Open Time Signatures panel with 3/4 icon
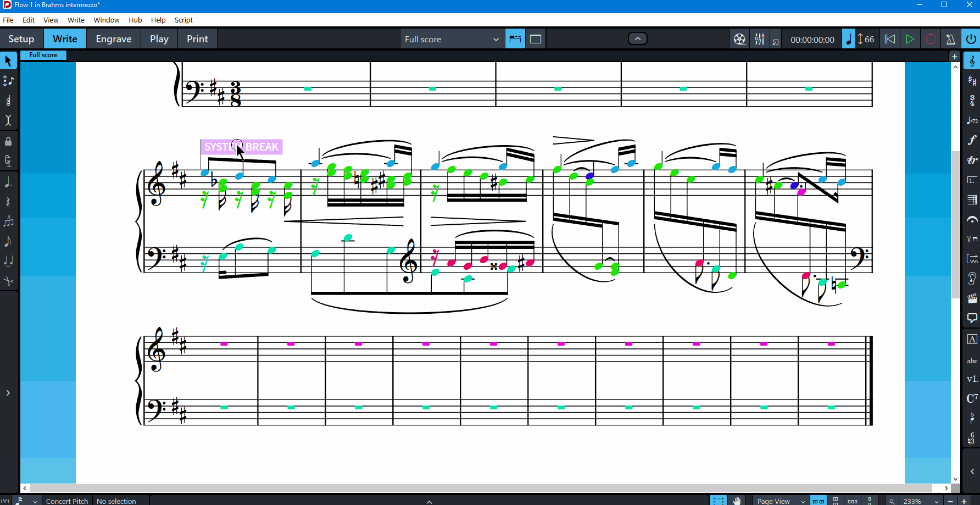This screenshot has width=980, height=505. (972, 101)
